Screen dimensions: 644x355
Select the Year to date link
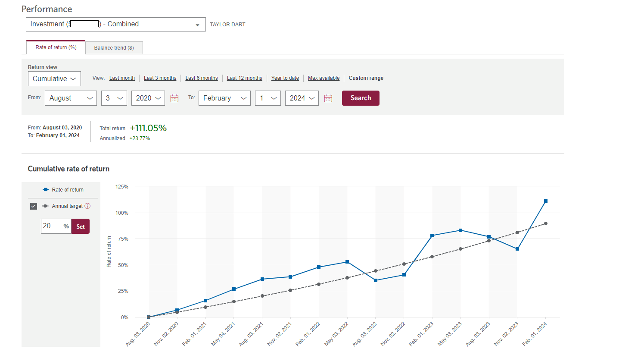pos(285,78)
